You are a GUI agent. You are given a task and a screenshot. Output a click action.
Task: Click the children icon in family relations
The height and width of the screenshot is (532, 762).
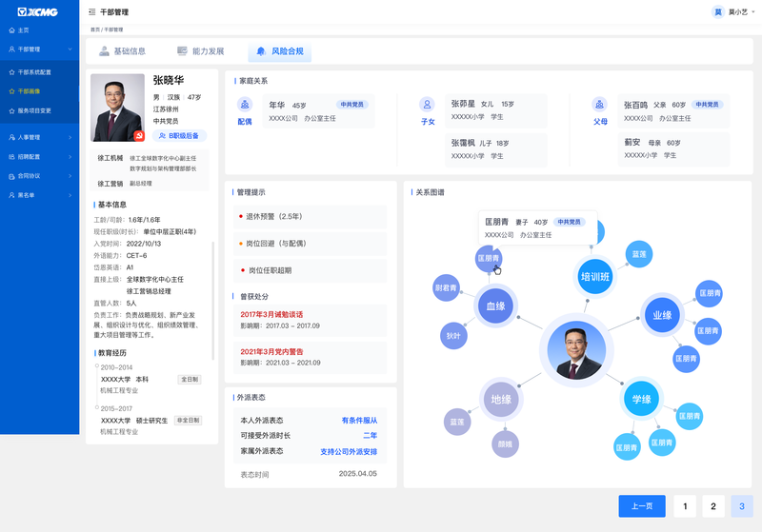[427, 105]
